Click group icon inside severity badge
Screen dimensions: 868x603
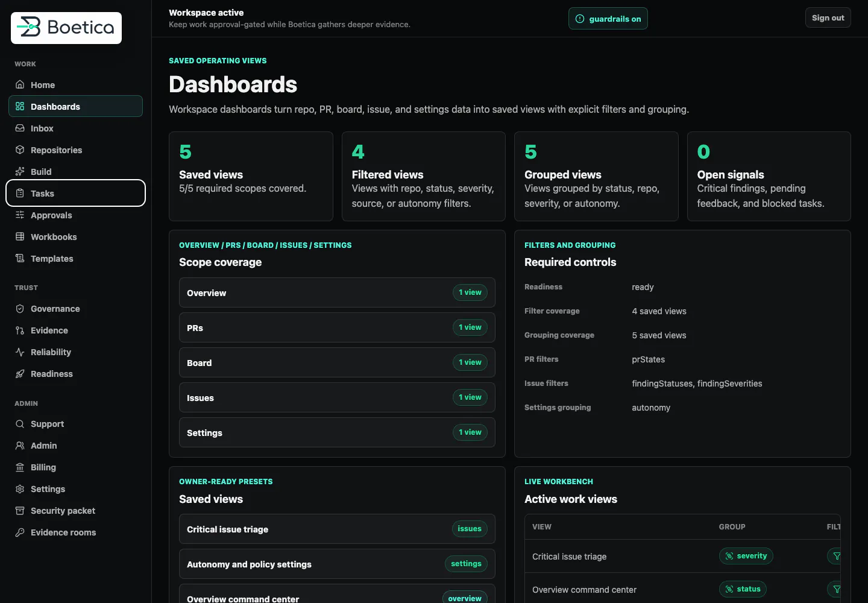click(x=729, y=556)
